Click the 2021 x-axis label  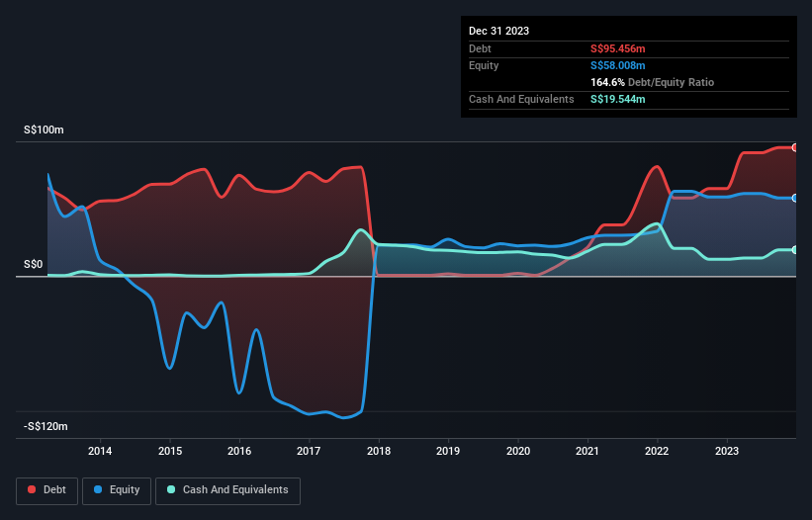(587, 451)
